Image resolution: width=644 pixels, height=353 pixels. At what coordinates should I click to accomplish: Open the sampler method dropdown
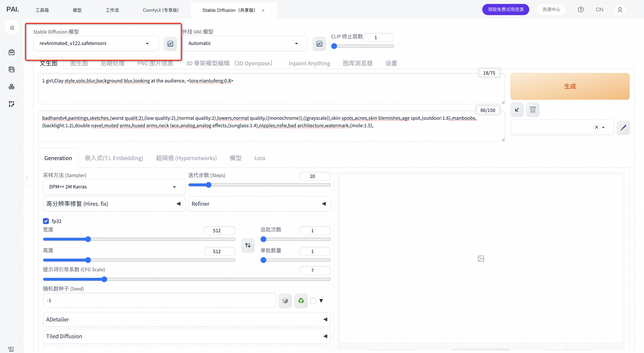(114, 187)
